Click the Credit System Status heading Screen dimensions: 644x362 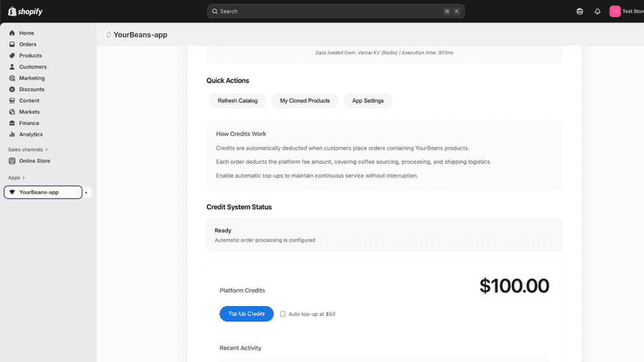[239, 207]
